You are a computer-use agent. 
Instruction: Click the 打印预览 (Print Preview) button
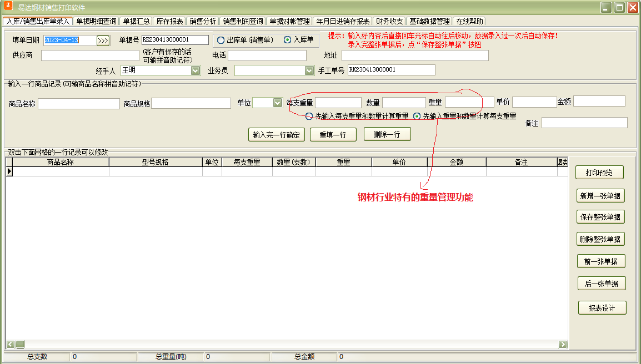tap(599, 172)
